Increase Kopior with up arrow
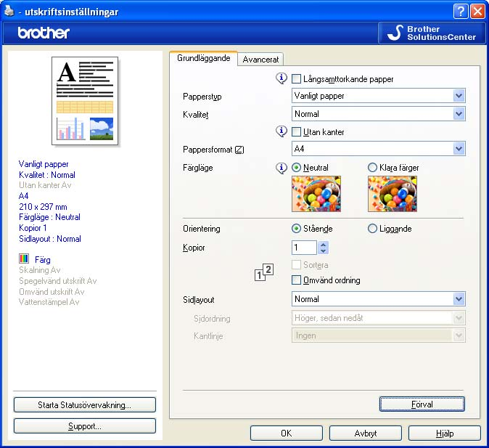 323,245
